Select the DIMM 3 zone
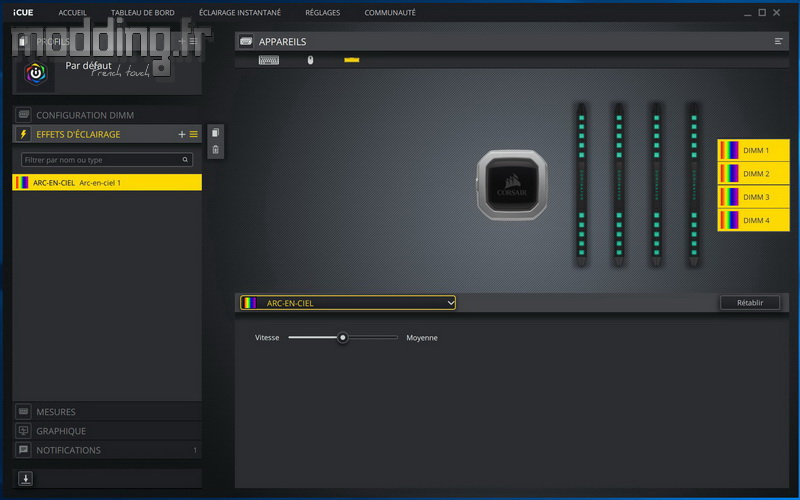 (754, 197)
